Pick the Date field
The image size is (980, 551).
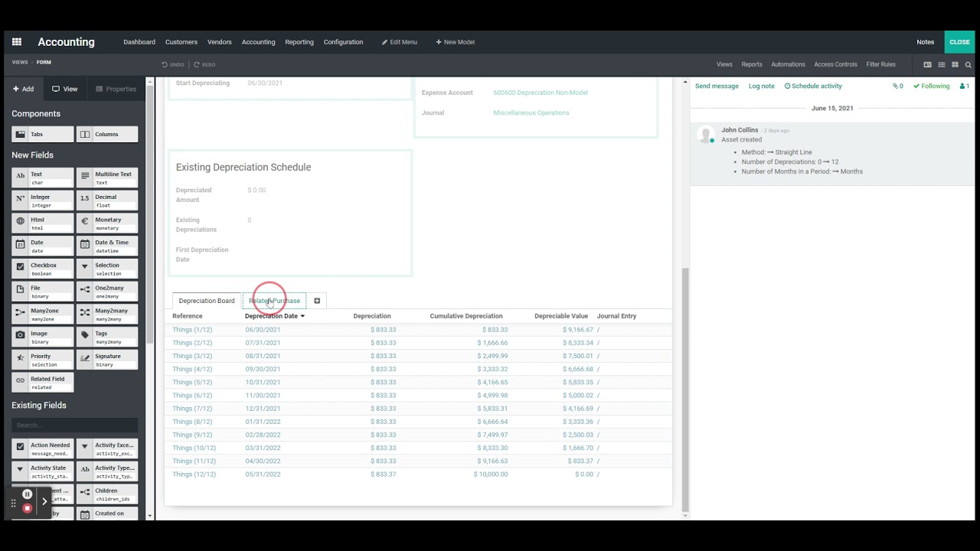point(43,246)
